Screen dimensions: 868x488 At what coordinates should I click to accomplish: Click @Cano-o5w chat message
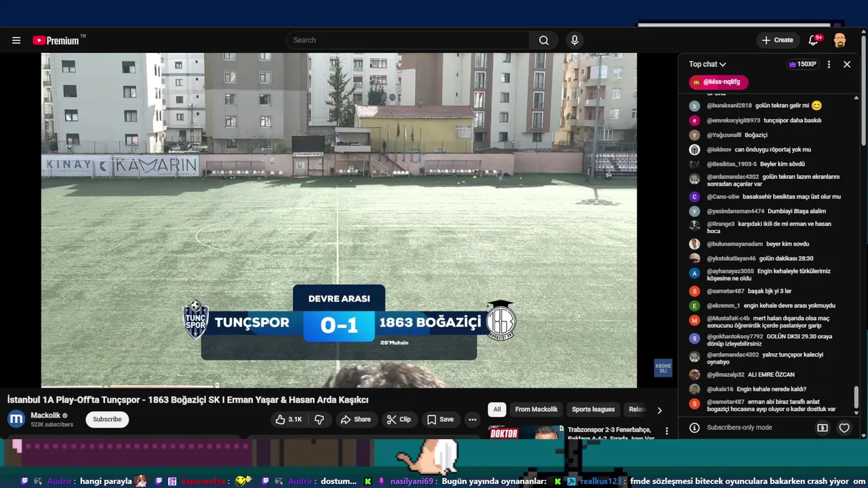click(764, 197)
